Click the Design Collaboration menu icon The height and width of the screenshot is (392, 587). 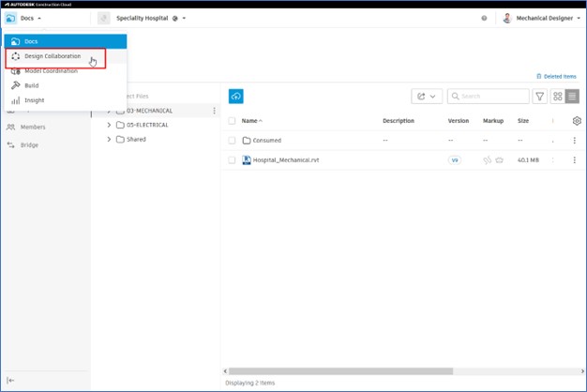pyautogui.click(x=15, y=56)
